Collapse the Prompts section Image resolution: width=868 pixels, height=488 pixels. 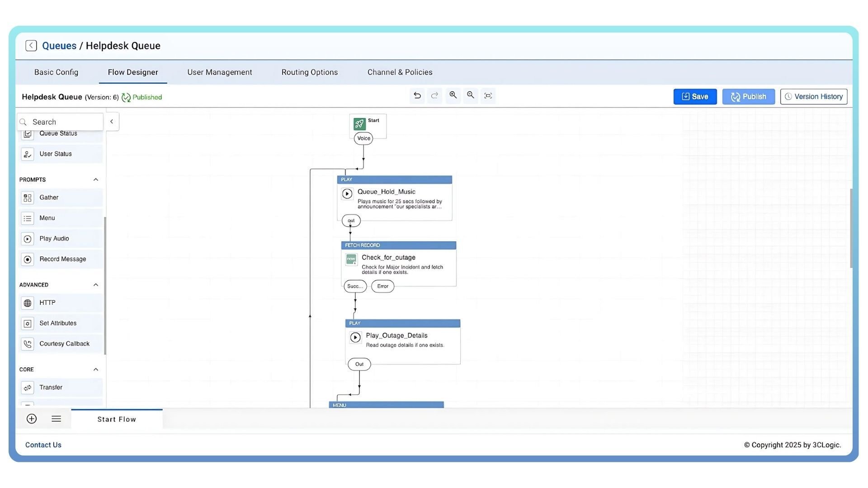click(95, 180)
